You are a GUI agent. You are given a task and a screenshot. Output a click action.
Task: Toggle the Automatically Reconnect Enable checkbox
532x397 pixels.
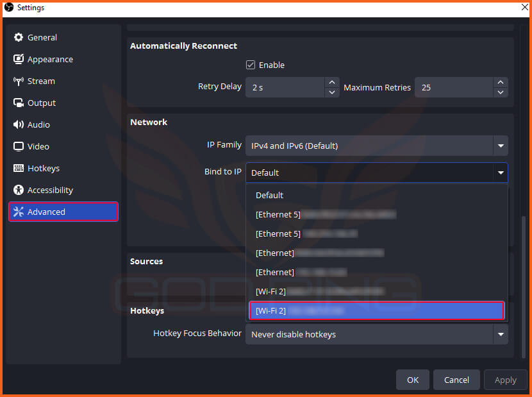tap(251, 65)
